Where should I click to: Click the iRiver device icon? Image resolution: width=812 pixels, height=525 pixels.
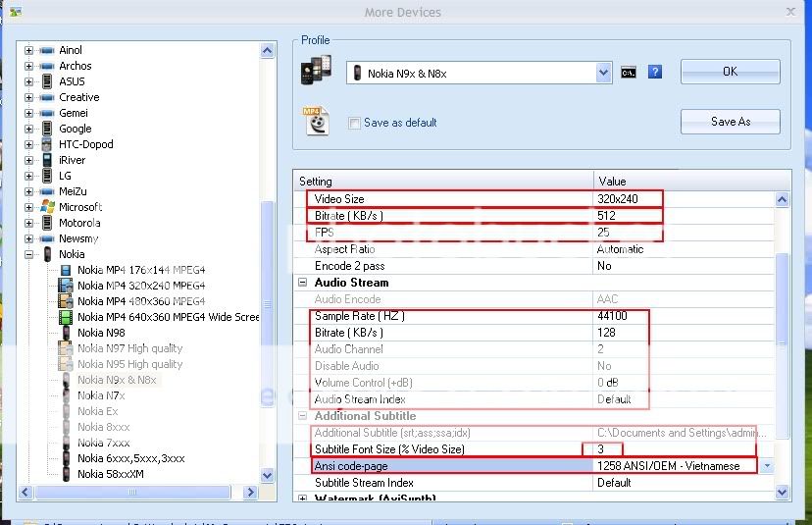point(46,160)
